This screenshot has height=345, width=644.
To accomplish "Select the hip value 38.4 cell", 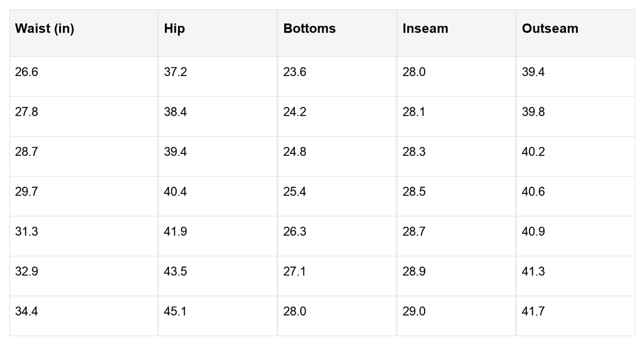I will 175,112.
